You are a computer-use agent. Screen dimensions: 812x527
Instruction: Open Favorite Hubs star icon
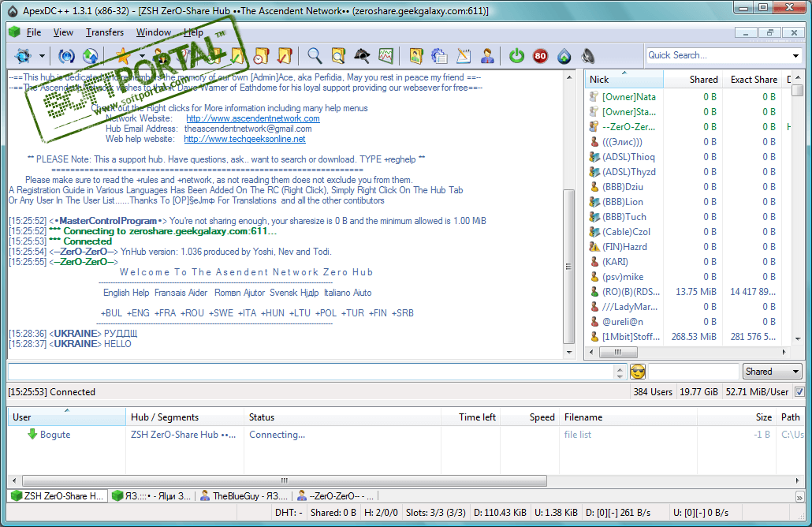123,55
